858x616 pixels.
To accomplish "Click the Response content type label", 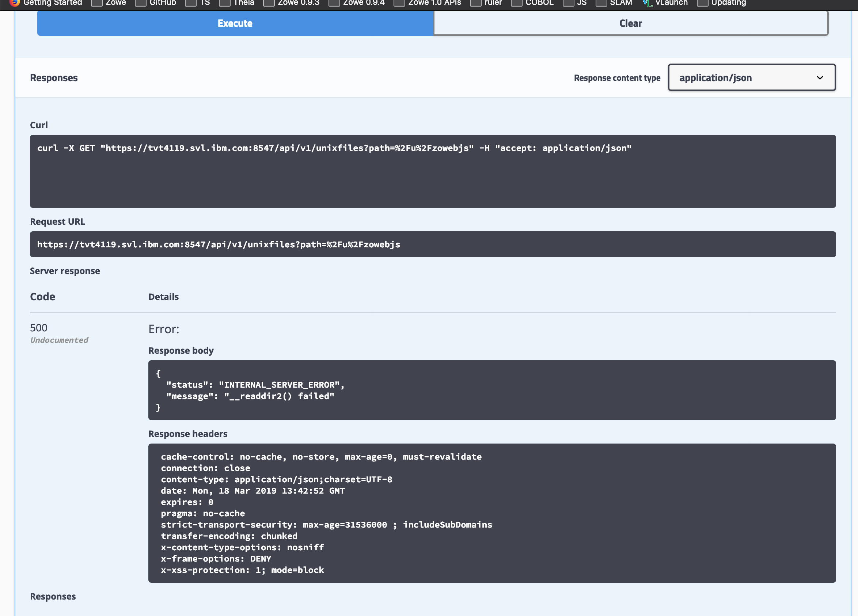I will pos(617,78).
